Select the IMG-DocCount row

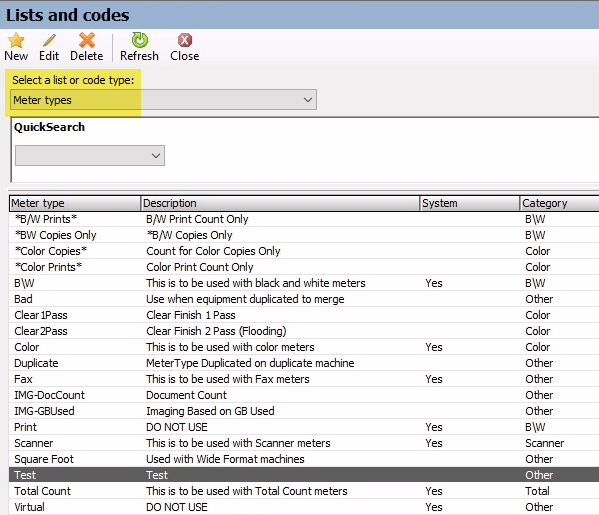point(304,395)
